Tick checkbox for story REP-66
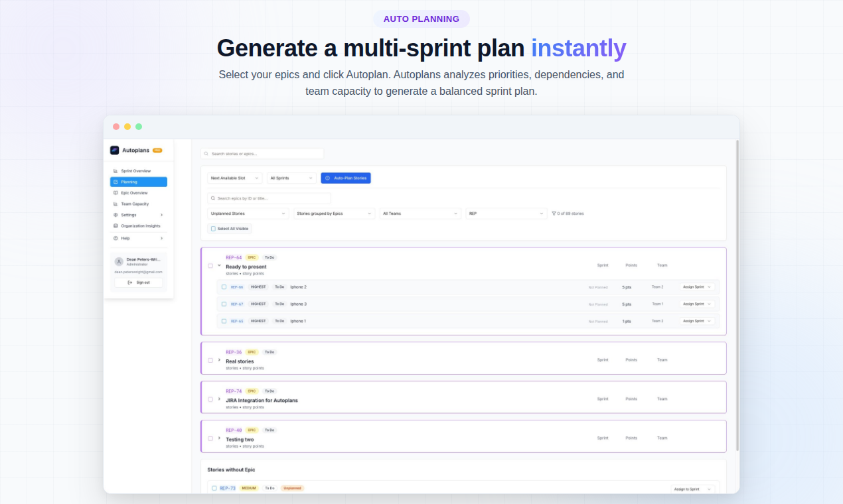 pyautogui.click(x=224, y=287)
